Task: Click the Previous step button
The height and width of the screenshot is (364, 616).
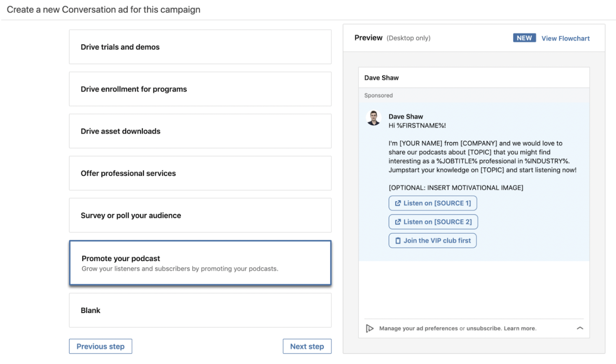Action: (x=100, y=346)
